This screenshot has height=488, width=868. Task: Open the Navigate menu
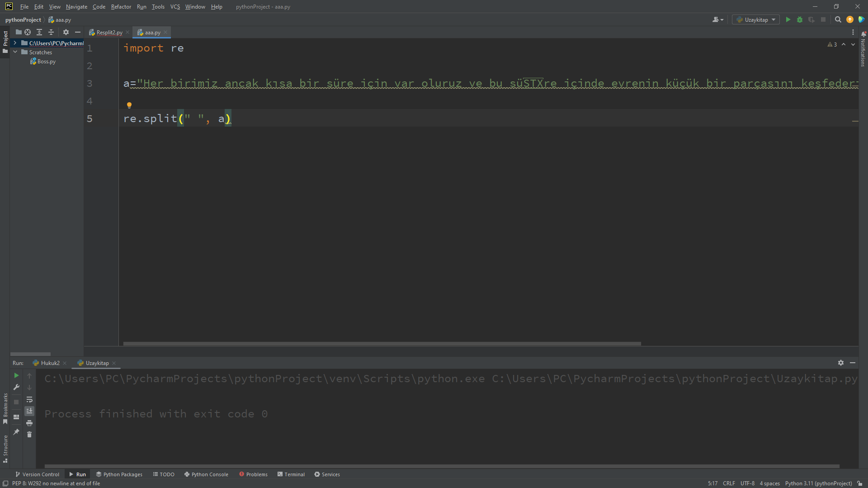click(76, 7)
